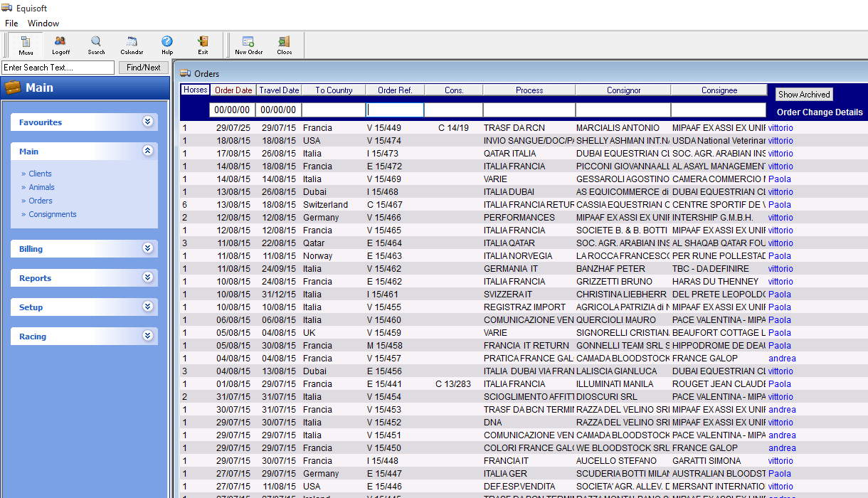Screen dimensions: 868x498
Task: Sort by Order Ref. column header
Action: [x=395, y=90]
